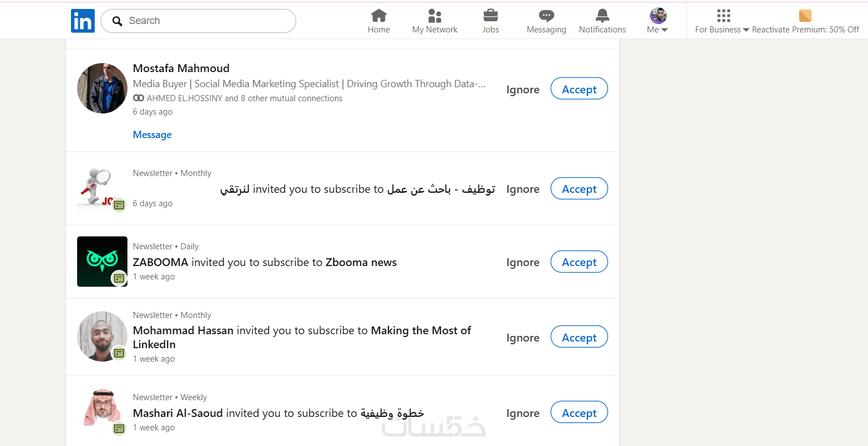Click the LinkedIn logo icon
The image size is (868, 446).
pos(83,21)
